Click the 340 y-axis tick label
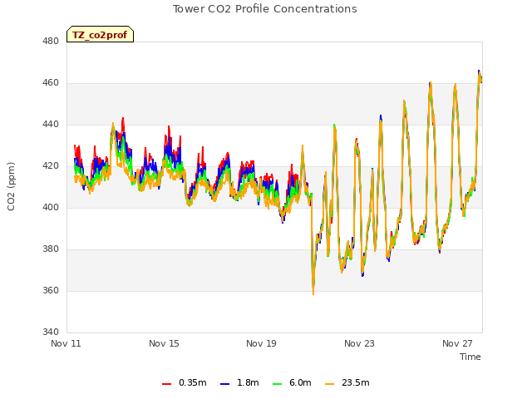The image size is (532, 399). pyautogui.click(x=51, y=332)
